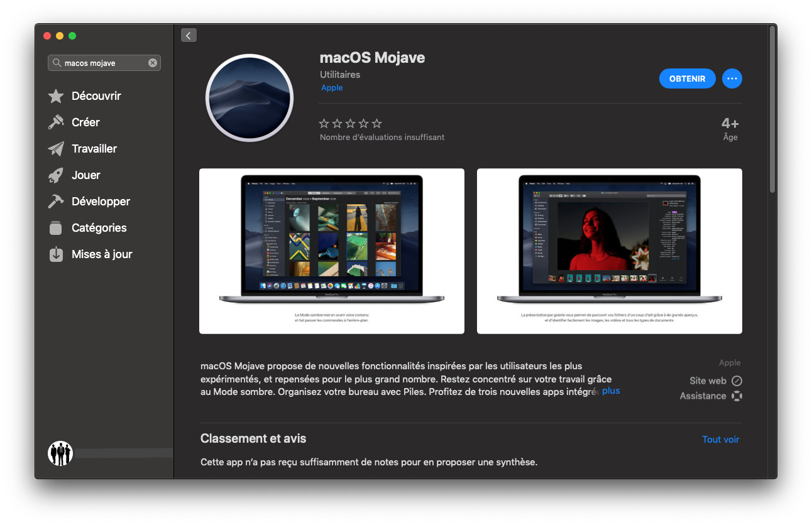This screenshot has width=812, height=525.
Task: Select the Découvrir star icon
Action: tap(56, 95)
